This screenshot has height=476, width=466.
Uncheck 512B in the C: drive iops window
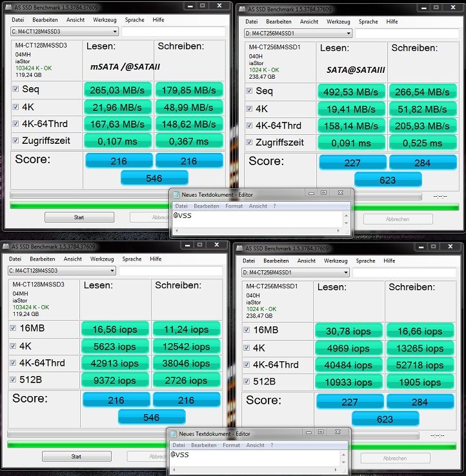coord(13,379)
